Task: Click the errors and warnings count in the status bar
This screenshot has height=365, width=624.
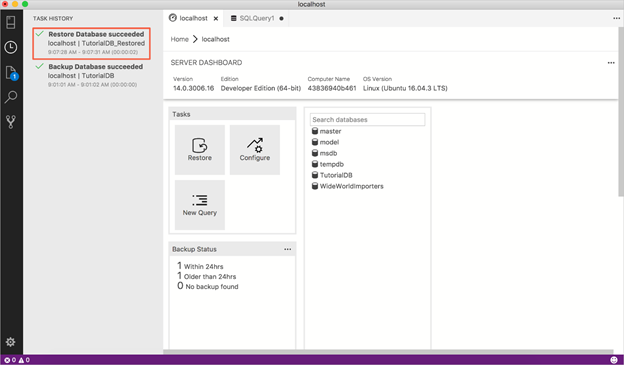Action: point(17,360)
